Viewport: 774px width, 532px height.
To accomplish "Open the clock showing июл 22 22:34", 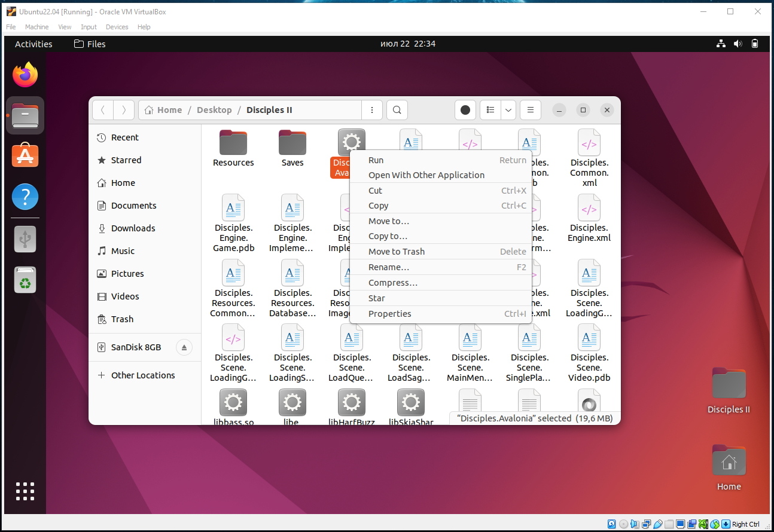I will (x=408, y=44).
